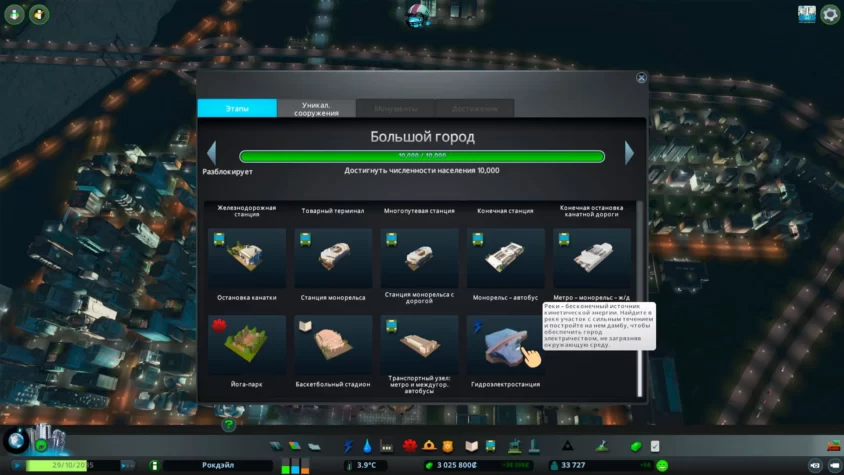Open the Unique buildings tower icon

point(533,445)
